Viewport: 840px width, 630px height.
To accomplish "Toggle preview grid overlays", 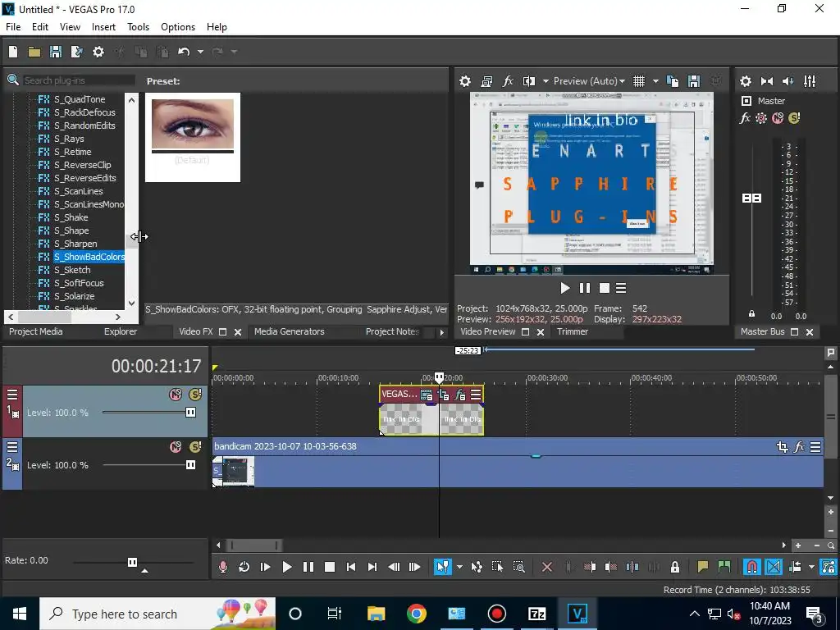I will click(639, 81).
